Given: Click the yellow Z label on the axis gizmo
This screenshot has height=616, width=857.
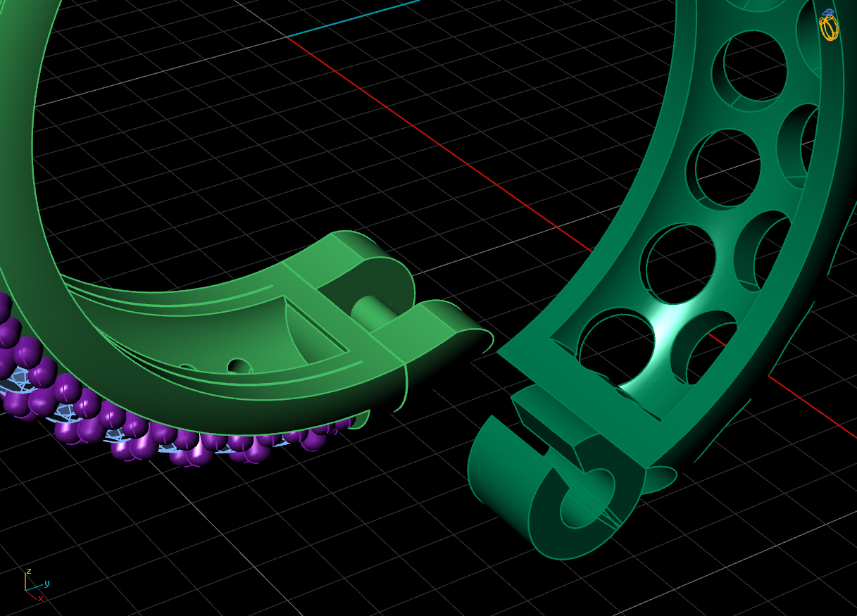Looking at the screenshot, I should [29, 571].
